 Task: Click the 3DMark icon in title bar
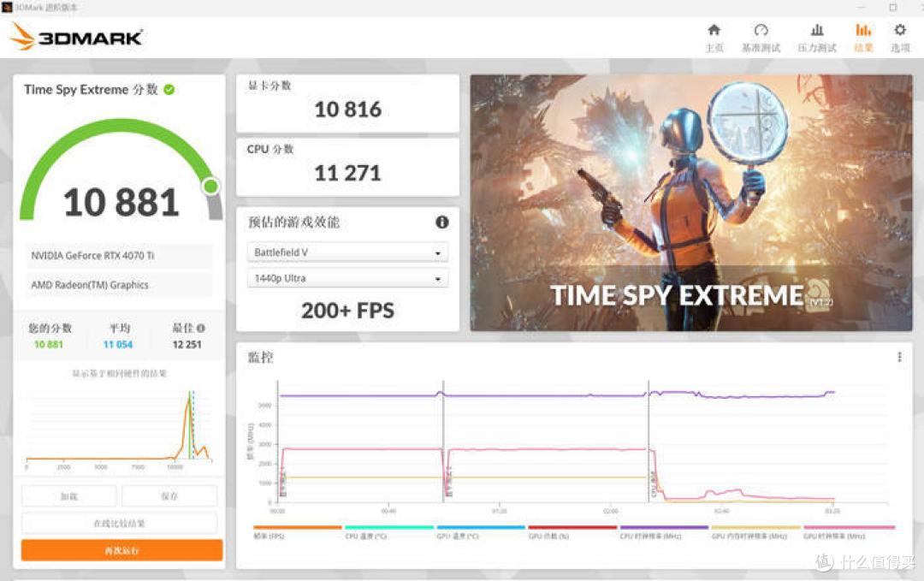7,7
